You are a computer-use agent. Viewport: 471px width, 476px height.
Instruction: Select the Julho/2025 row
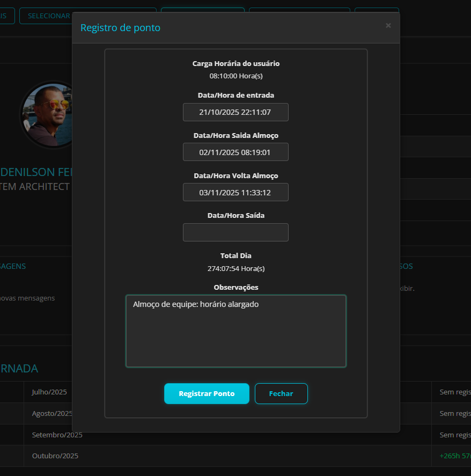point(48,392)
